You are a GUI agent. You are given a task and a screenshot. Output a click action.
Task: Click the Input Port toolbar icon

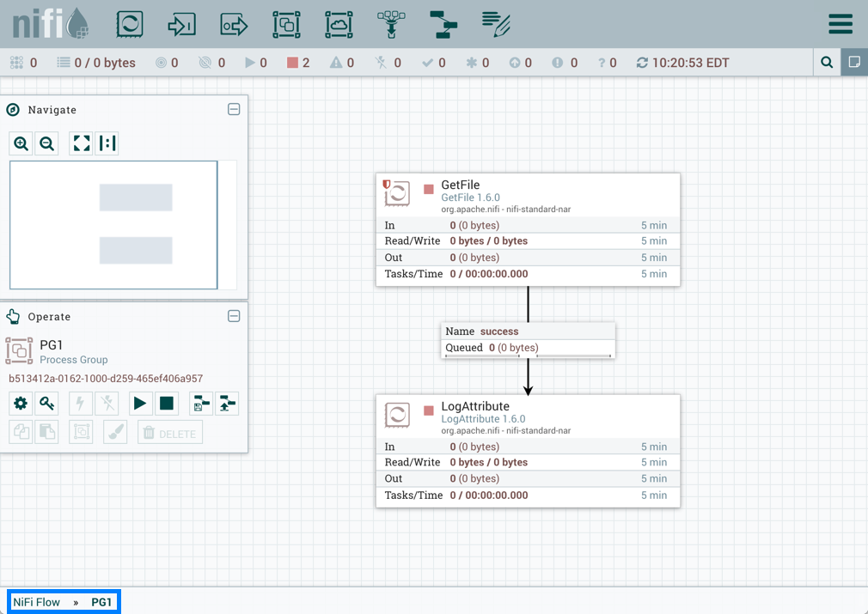[x=181, y=24]
